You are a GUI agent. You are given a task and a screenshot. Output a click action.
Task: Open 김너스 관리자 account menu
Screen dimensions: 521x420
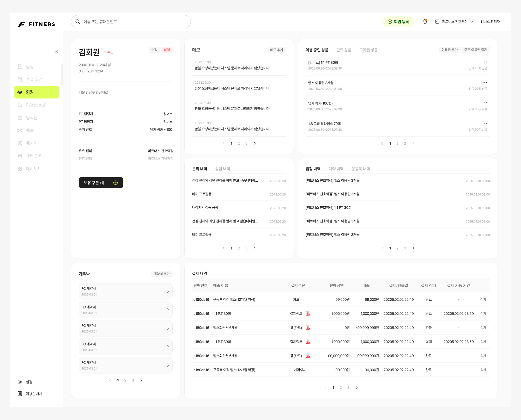490,22
